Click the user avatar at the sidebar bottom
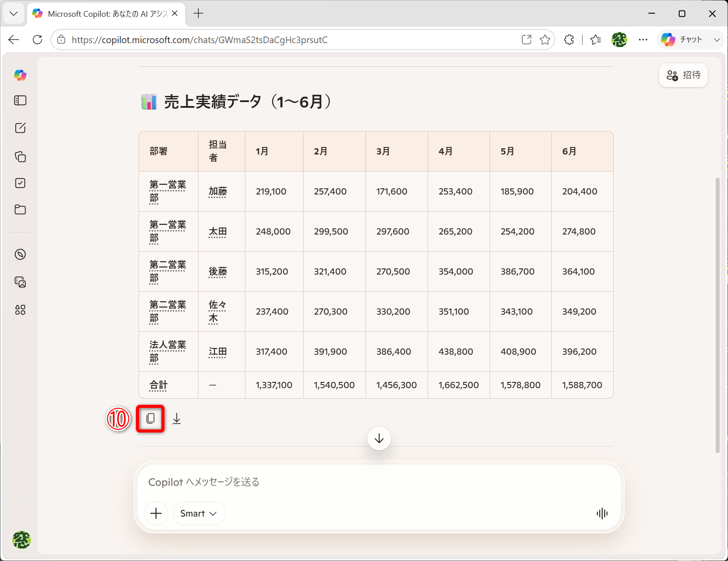Image resolution: width=728 pixels, height=561 pixels. tap(21, 540)
